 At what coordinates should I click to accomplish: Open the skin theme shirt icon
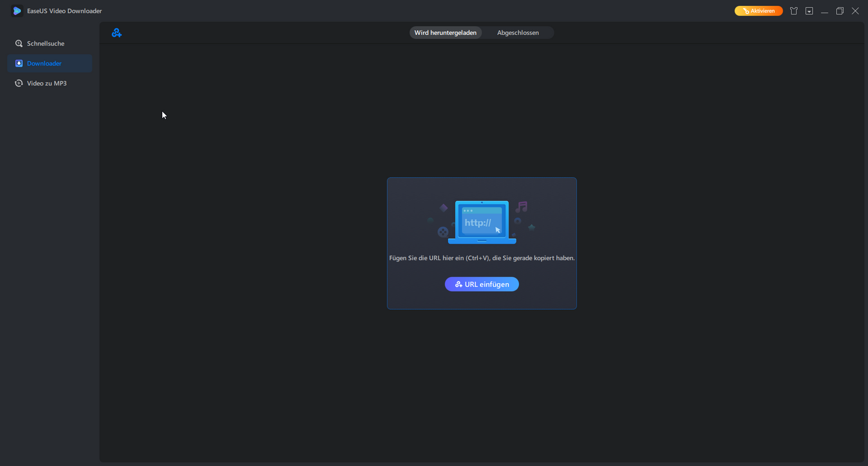tap(794, 11)
